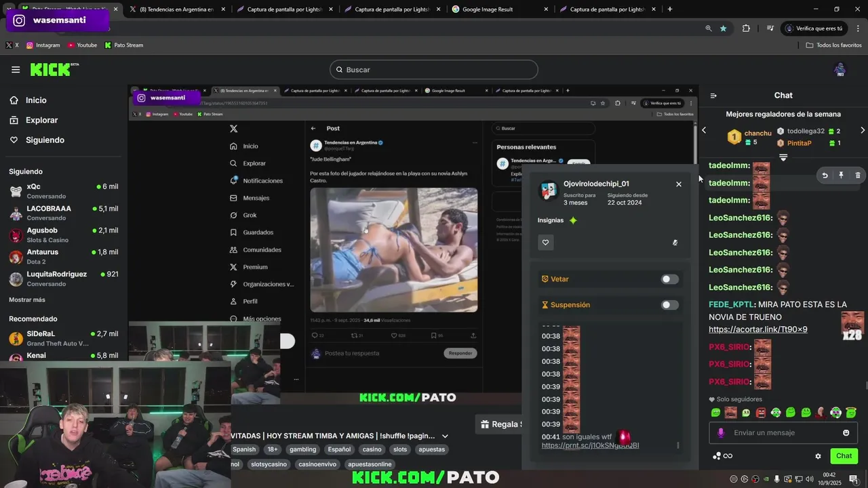This screenshot has height=488, width=868.
Task: Open the Kick hamburger menu
Action: [16, 70]
